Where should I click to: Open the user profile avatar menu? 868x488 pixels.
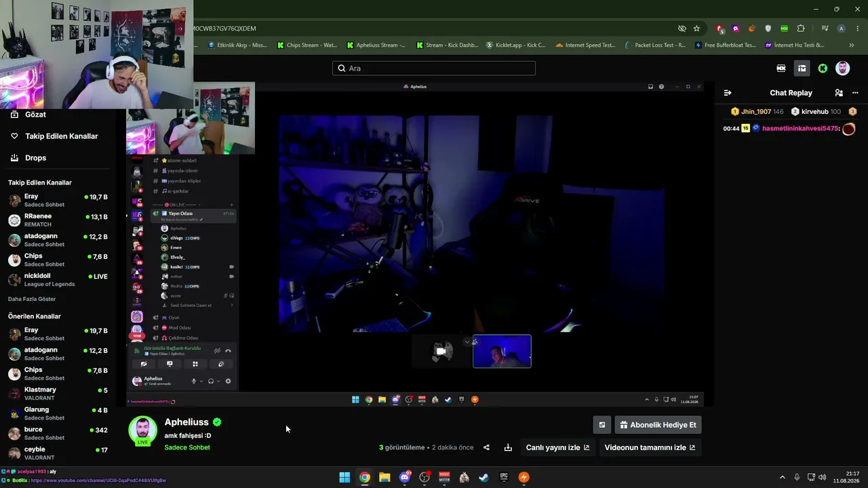(842, 68)
